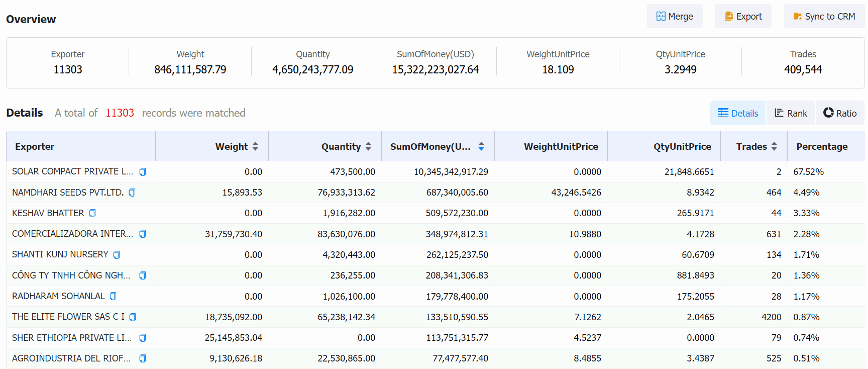Copy CÔNG TY TNHH CÔNG NGH... name icon
Screen dimensions: 868x369
[143, 275]
